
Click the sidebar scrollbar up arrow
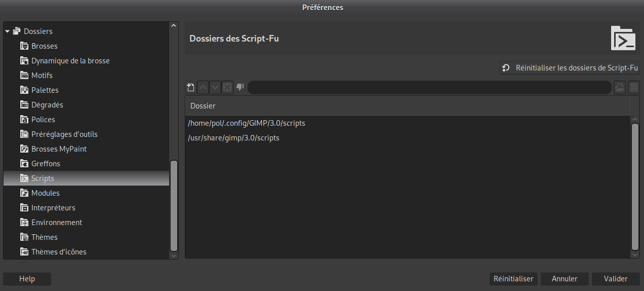174,25
